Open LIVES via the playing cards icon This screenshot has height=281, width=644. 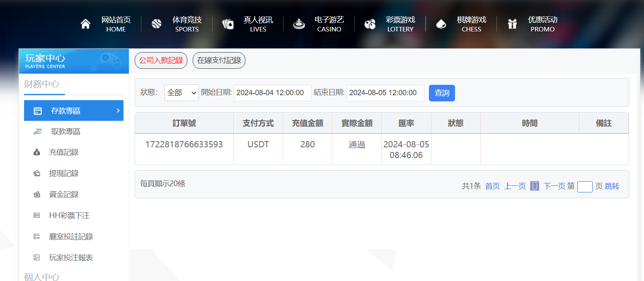[227, 23]
